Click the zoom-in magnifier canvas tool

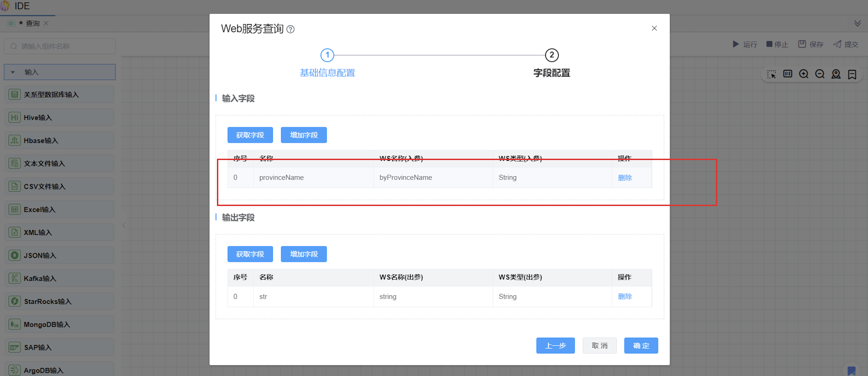pyautogui.click(x=804, y=74)
